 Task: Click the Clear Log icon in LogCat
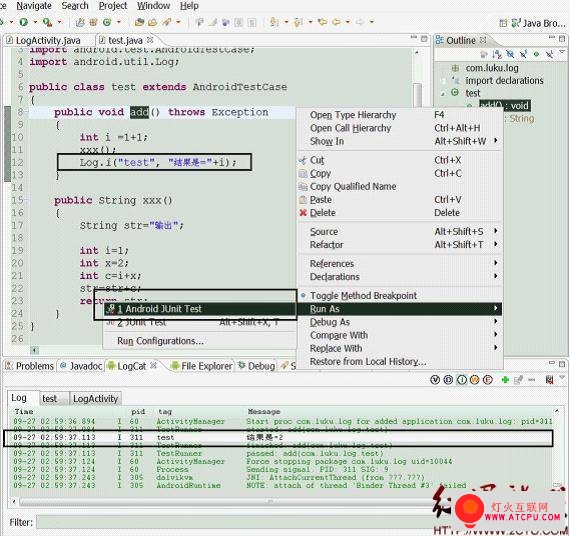coord(549,380)
